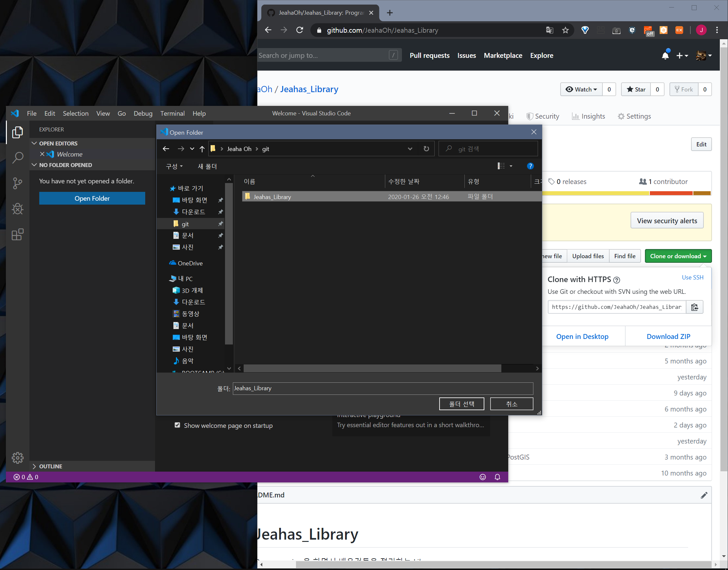The image size is (728, 570).
Task: Click GitHub notifications bell icon
Action: tap(665, 55)
